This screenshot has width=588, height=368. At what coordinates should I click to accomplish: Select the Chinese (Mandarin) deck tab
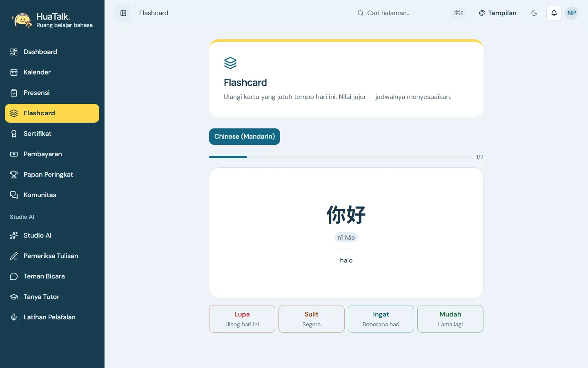pyautogui.click(x=245, y=137)
